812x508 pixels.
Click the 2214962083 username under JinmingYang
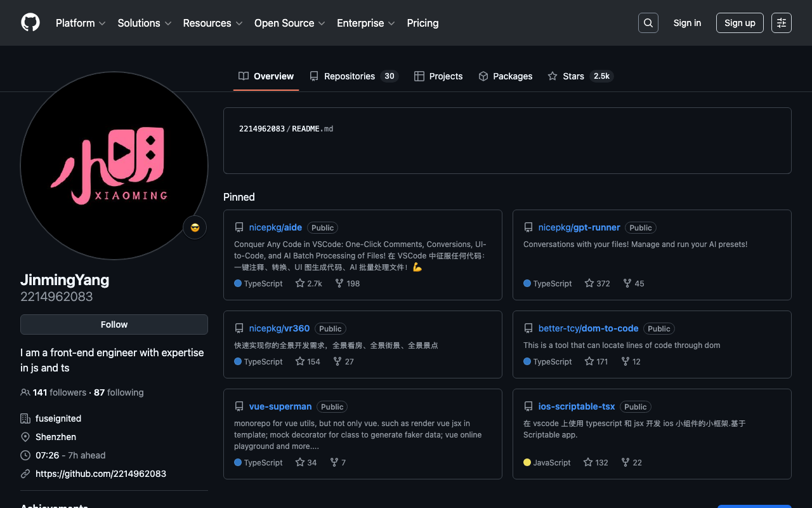56,297
